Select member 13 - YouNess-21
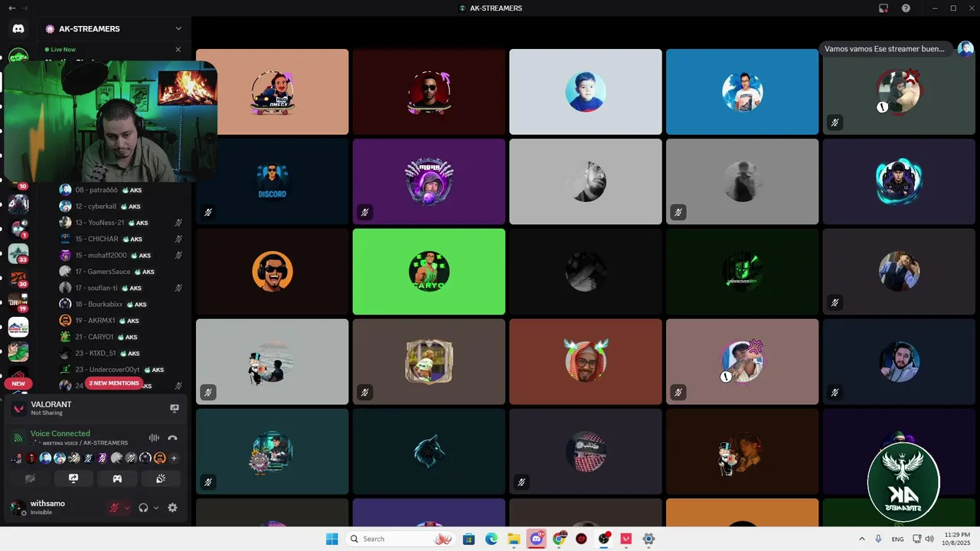 coord(121,223)
